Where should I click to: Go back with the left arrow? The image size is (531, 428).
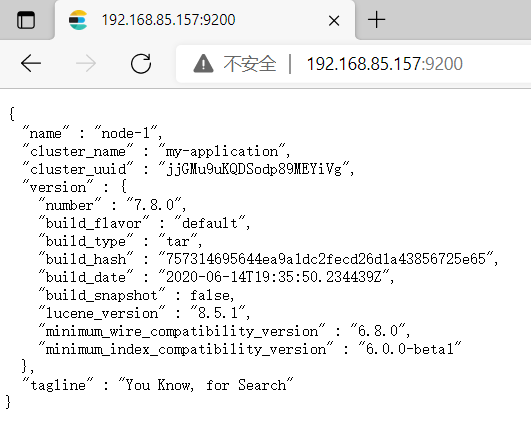pos(31,63)
